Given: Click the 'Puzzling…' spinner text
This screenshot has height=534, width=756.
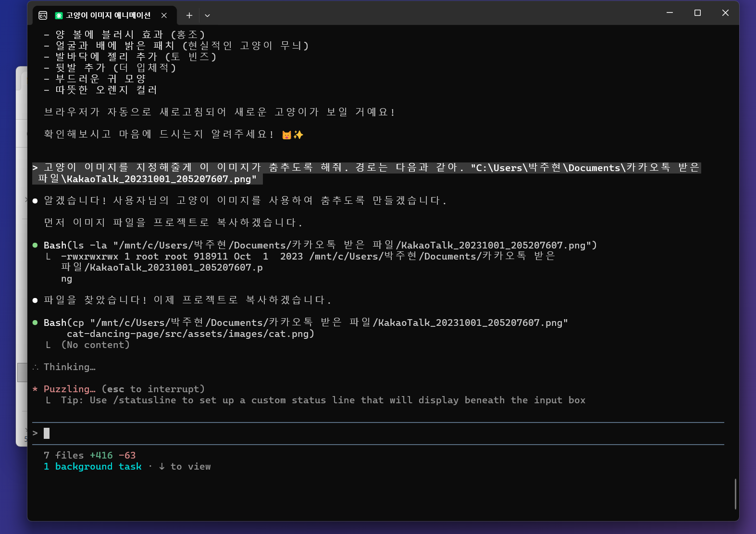Looking at the screenshot, I should 70,389.
